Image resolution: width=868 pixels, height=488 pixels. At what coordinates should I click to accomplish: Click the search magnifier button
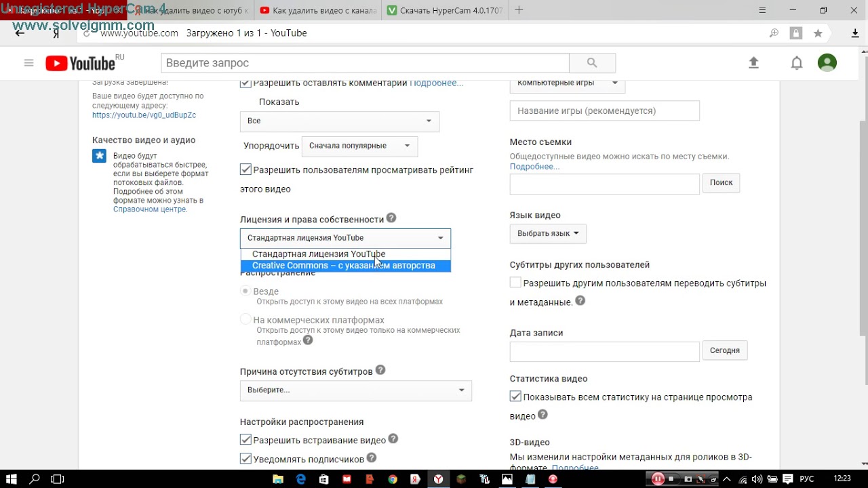point(592,63)
